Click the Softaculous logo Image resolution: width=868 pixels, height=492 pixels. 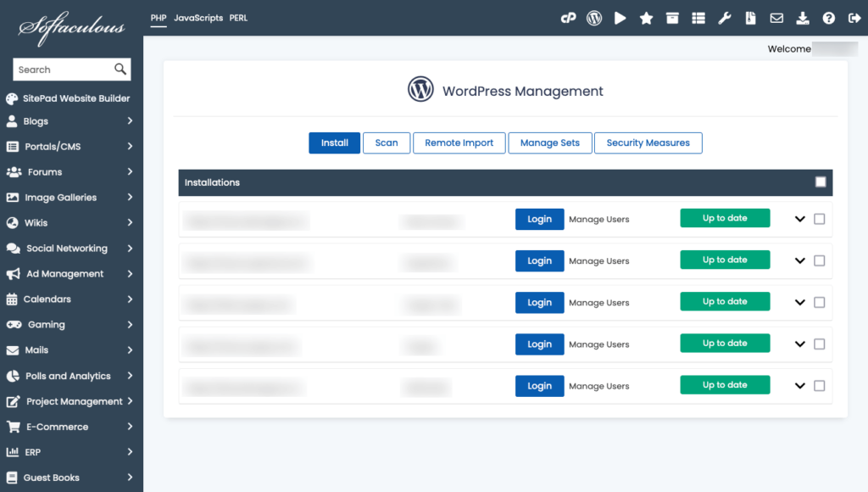pyautogui.click(x=71, y=28)
